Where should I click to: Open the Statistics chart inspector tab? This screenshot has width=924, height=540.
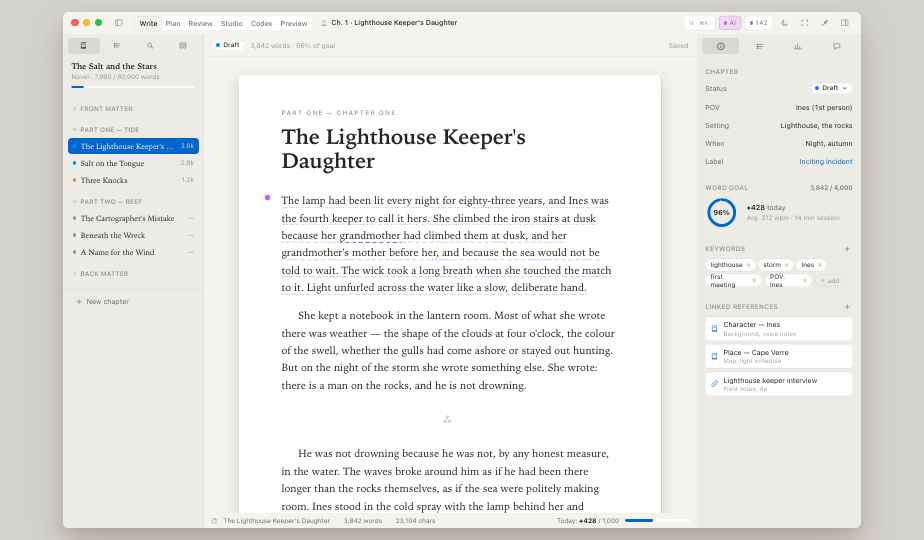(x=798, y=46)
